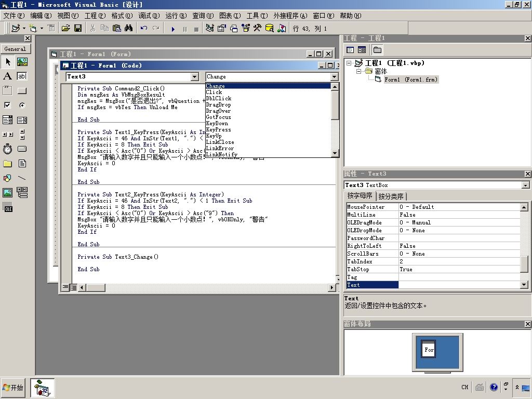Choose GotFocus from the procedure list
Image resolution: width=532 pixels, height=399 pixels.
(x=219, y=117)
